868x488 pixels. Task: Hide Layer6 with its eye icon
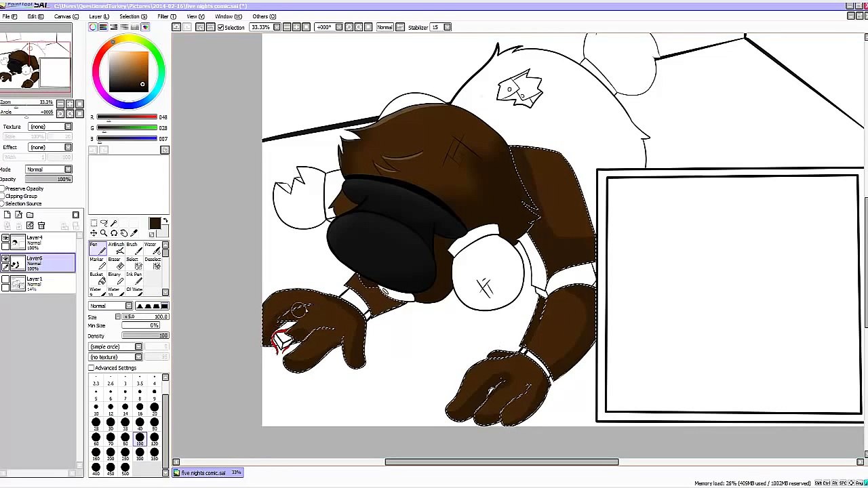pyautogui.click(x=5, y=259)
